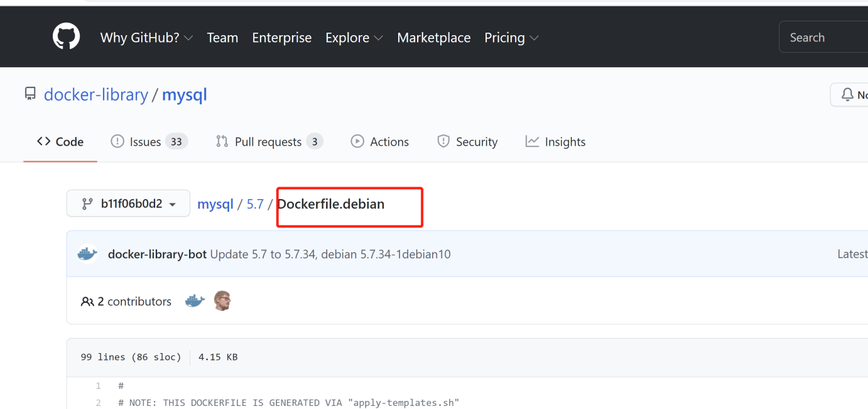The image size is (868, 409).
Task: Click the GitHub octocat logo
Action: [66, 37]
